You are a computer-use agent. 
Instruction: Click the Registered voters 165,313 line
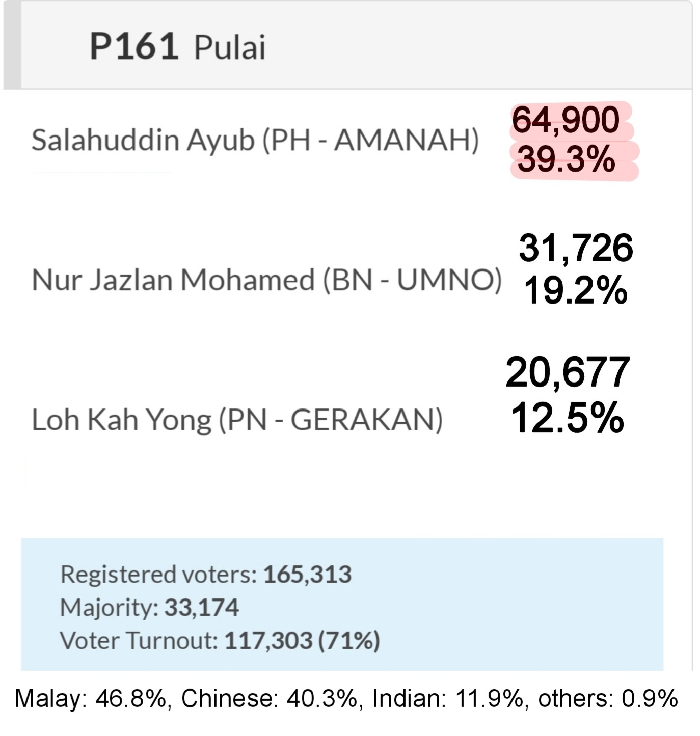tap(206, 575)
